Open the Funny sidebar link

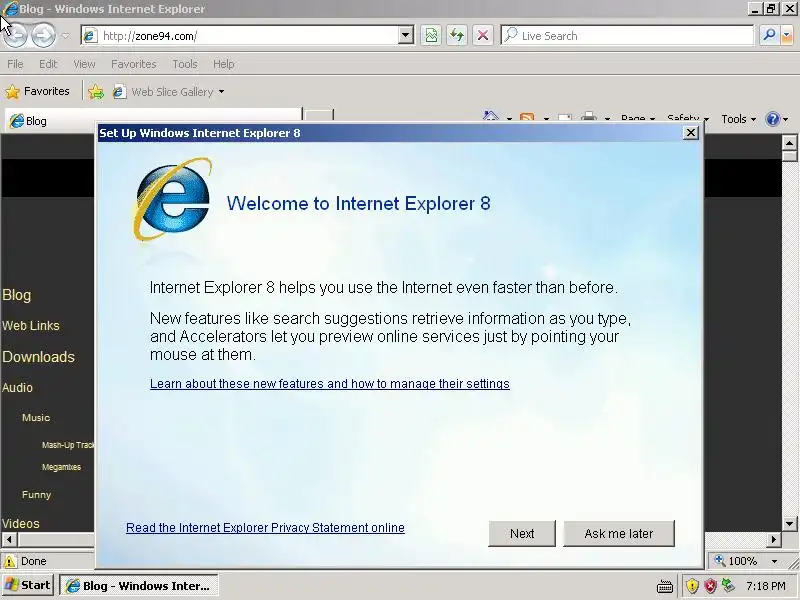pyautogui.click(x=36, y=494)
